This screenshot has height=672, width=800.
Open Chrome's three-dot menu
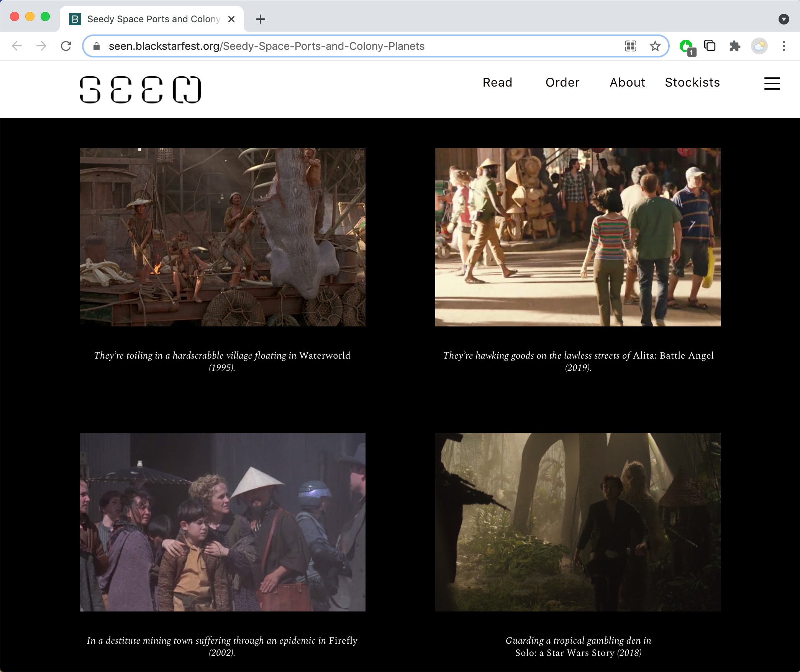784,46
